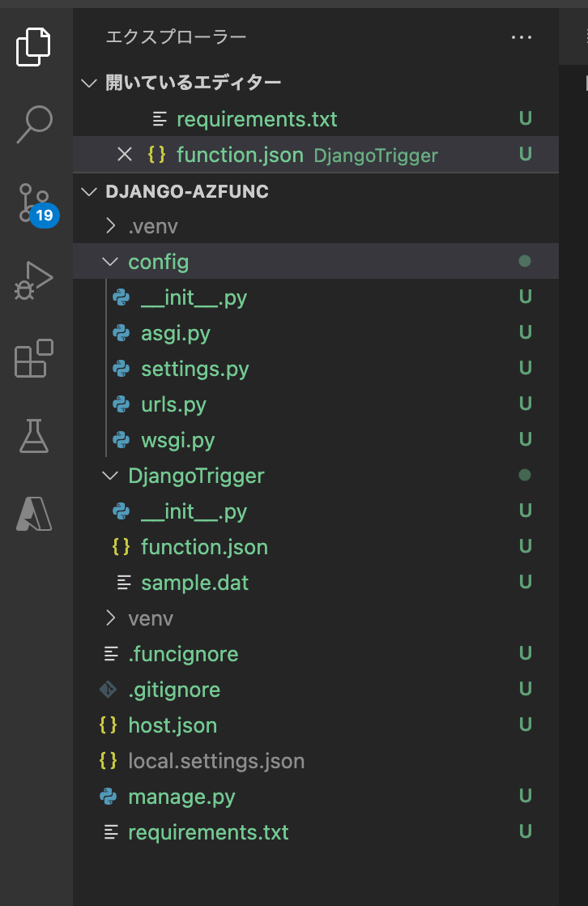
Task: Open settings.py in config folder
Action: (x=194, y=369)
